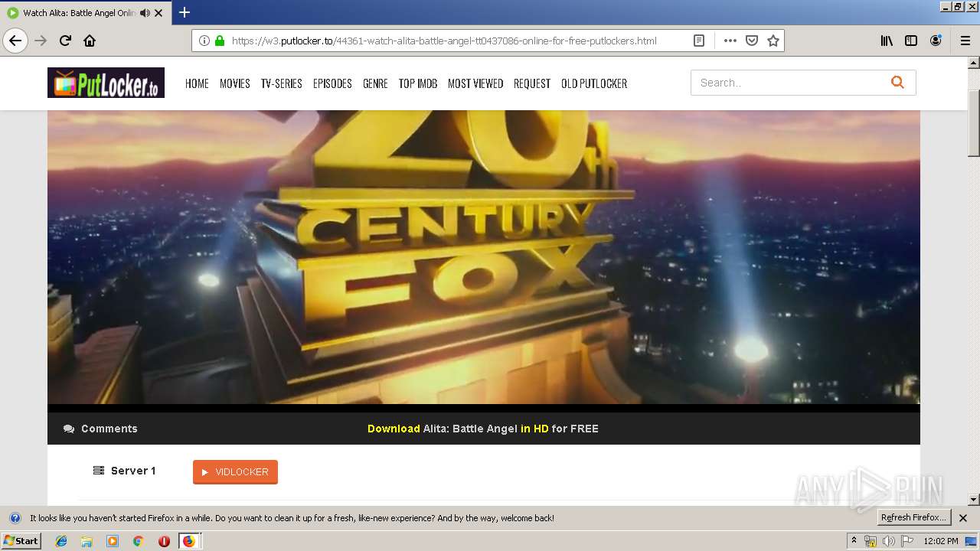Toggle reader view in address bar

[x=699, y=41]
